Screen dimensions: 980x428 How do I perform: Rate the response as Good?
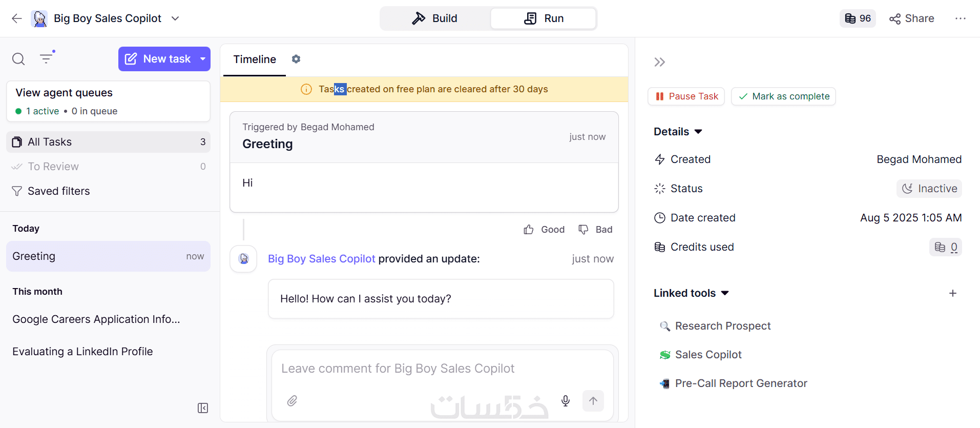[544, 230]
